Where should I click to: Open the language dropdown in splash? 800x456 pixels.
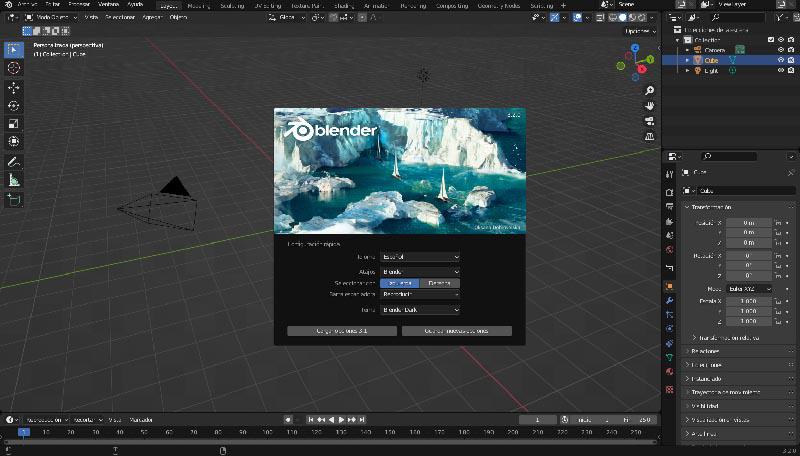pos(420,257)
